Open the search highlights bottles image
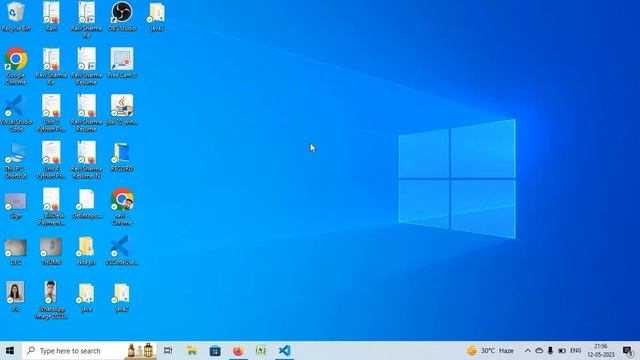Screen dimensions: 640x360 click(140, 351)
